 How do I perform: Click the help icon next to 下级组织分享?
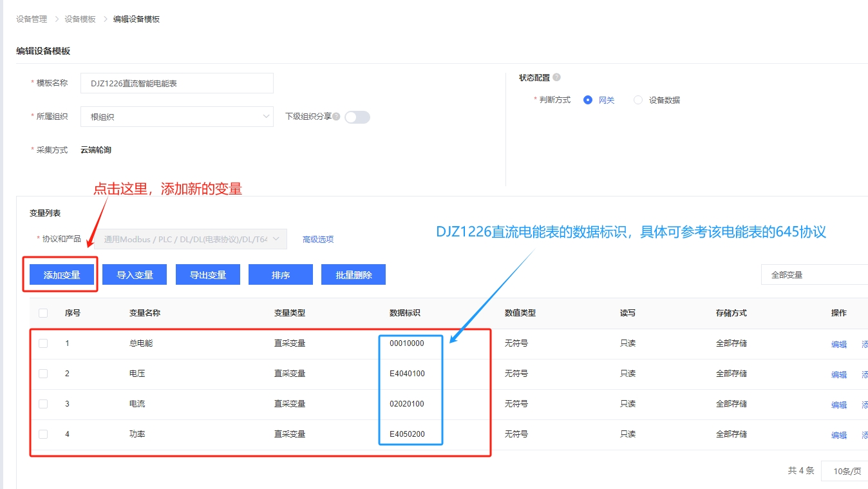[336, 117]
